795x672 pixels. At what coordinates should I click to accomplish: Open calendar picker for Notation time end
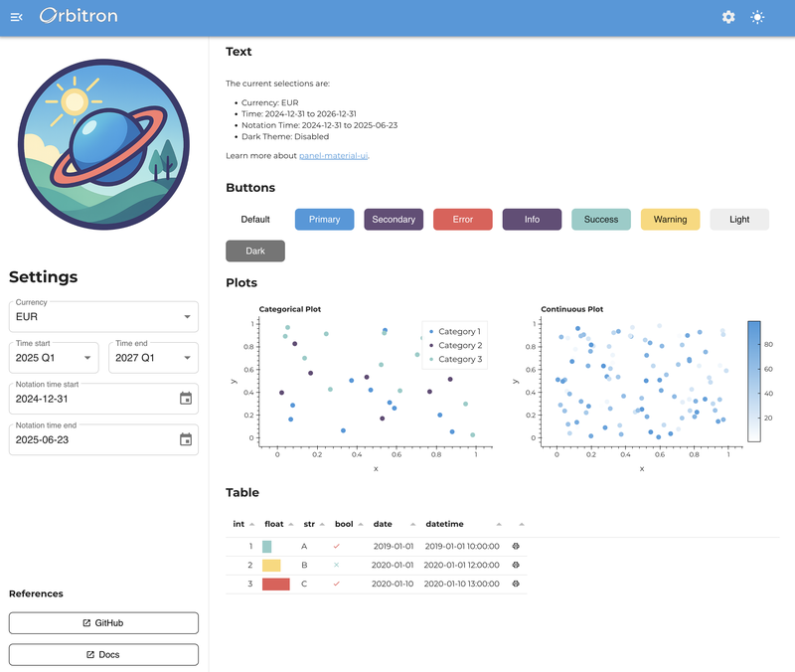point(186,439)
